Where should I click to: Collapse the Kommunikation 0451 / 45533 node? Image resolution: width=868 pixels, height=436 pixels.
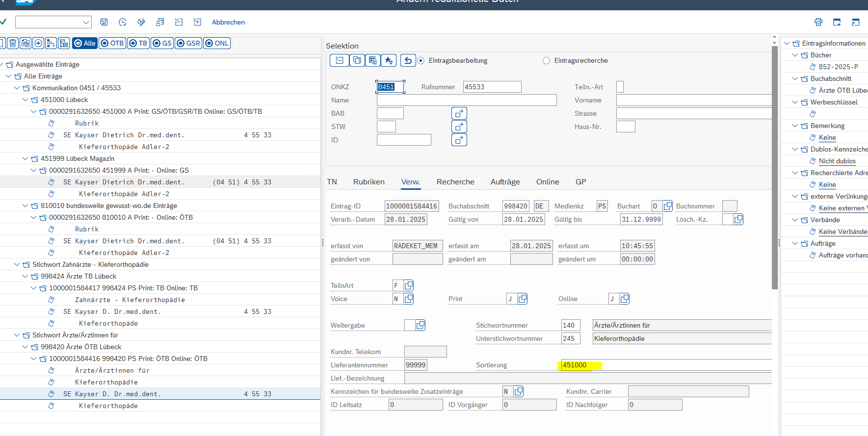point(17,88)
